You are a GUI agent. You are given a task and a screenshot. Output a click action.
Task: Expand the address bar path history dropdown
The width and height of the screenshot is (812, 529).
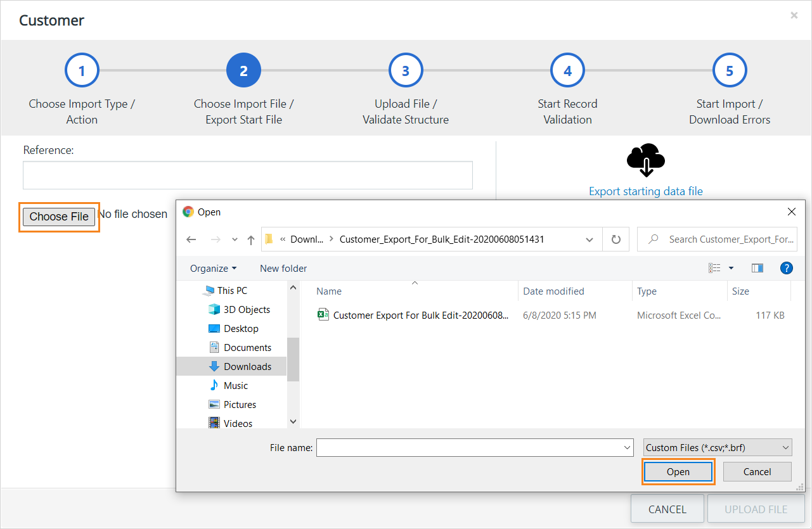tap(590, 239)
